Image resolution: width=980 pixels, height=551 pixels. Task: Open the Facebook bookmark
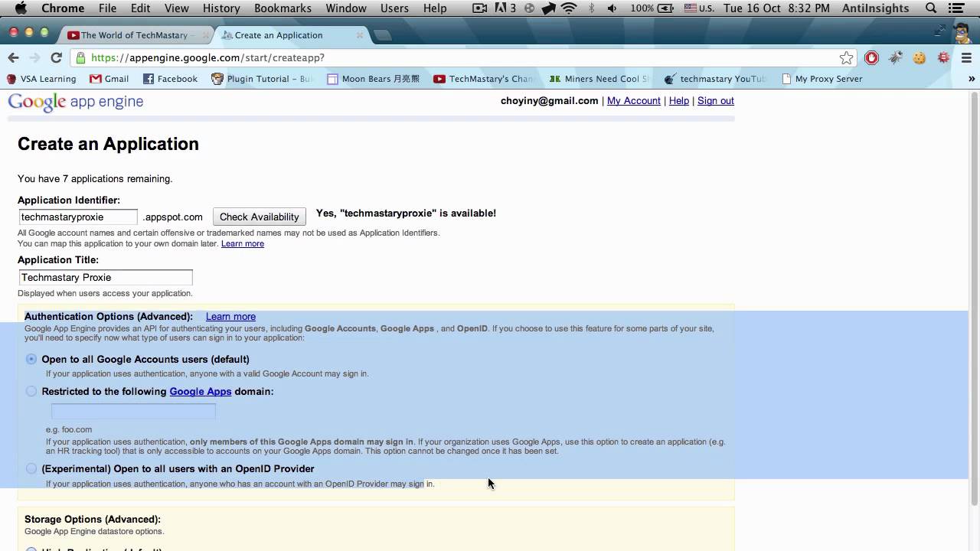(171, 79)
